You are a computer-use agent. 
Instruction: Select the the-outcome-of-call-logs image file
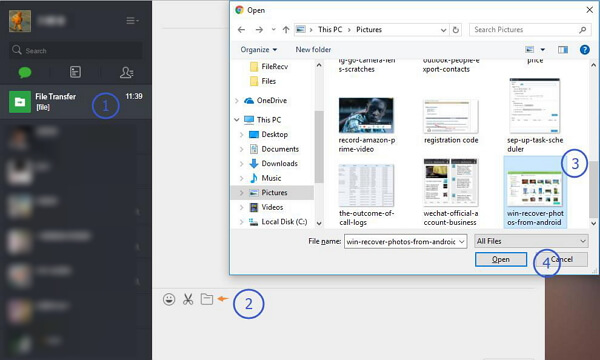tap(366, 195)
